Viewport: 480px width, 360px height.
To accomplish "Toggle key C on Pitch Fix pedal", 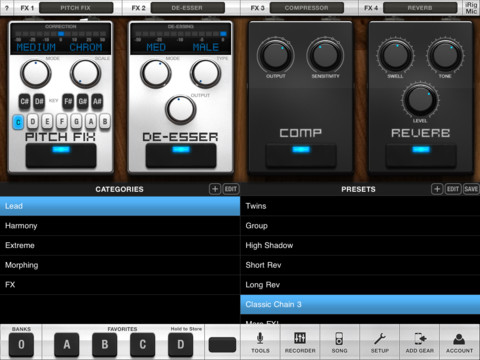I will click(x=18, y=122).
